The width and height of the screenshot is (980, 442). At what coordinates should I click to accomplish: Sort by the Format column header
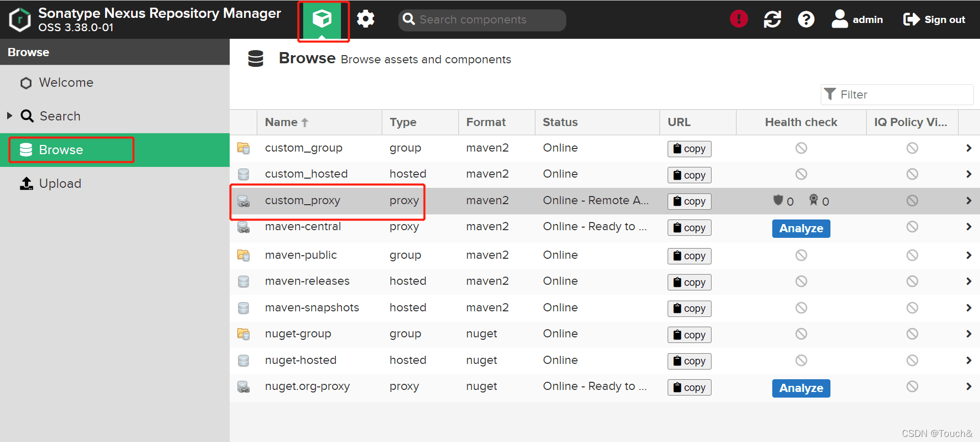[x=497, y=122]
